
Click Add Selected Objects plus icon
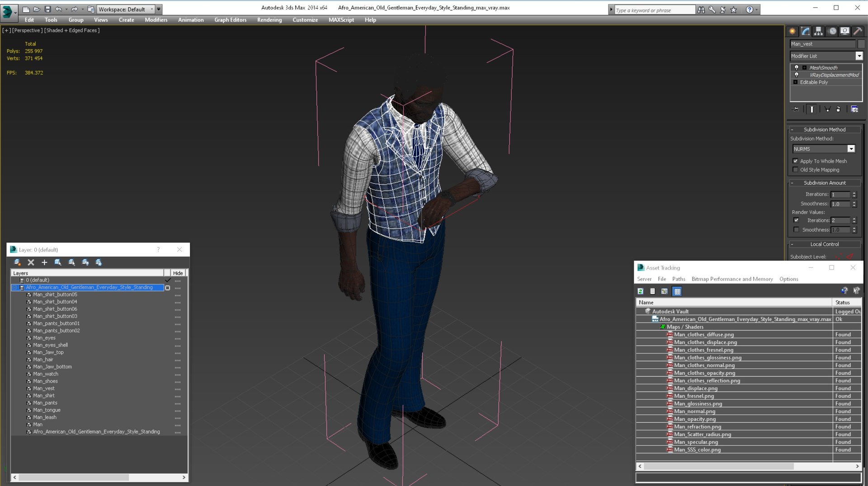pos(44,262)
